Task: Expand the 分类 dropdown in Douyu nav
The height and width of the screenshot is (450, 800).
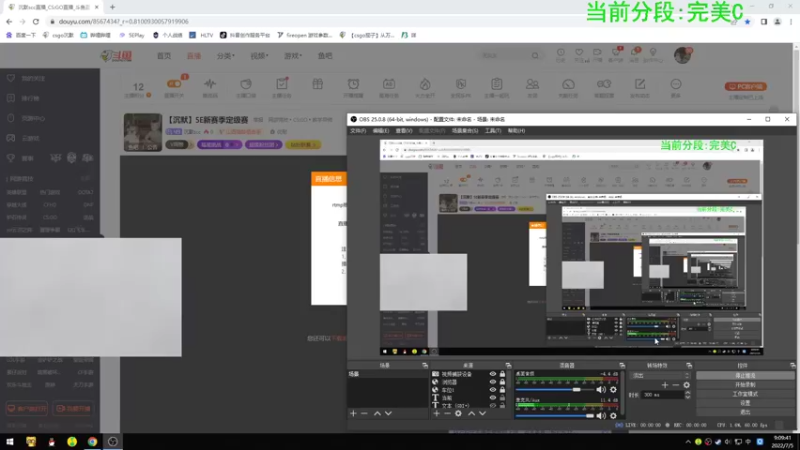Action: coord(226,56)
